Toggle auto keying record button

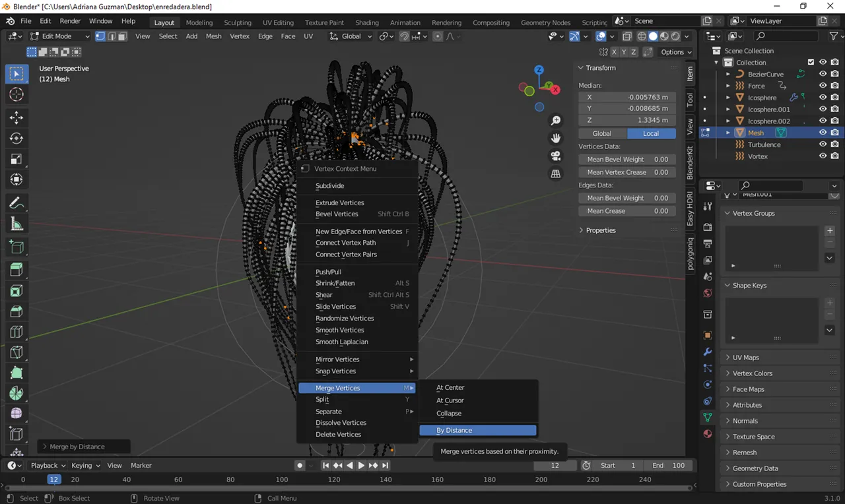[300, 465]
